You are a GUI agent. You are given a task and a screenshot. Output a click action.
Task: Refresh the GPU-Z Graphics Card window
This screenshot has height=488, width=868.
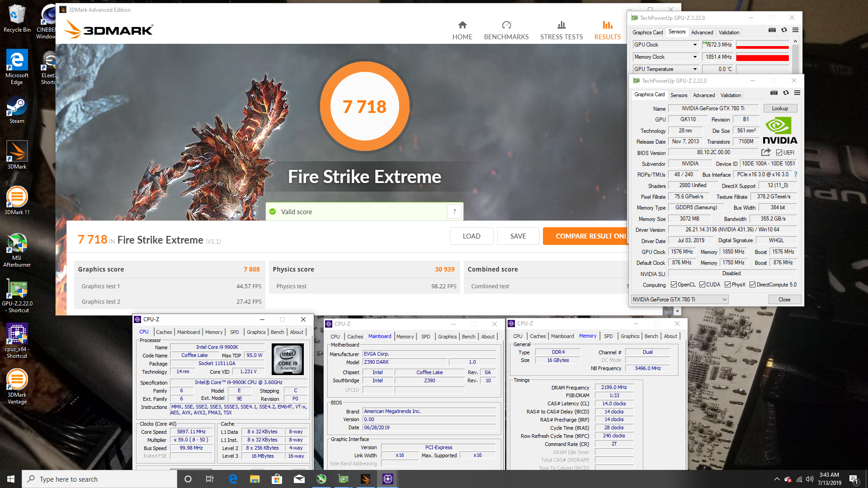pyautogui.click(x=786, y=93)
